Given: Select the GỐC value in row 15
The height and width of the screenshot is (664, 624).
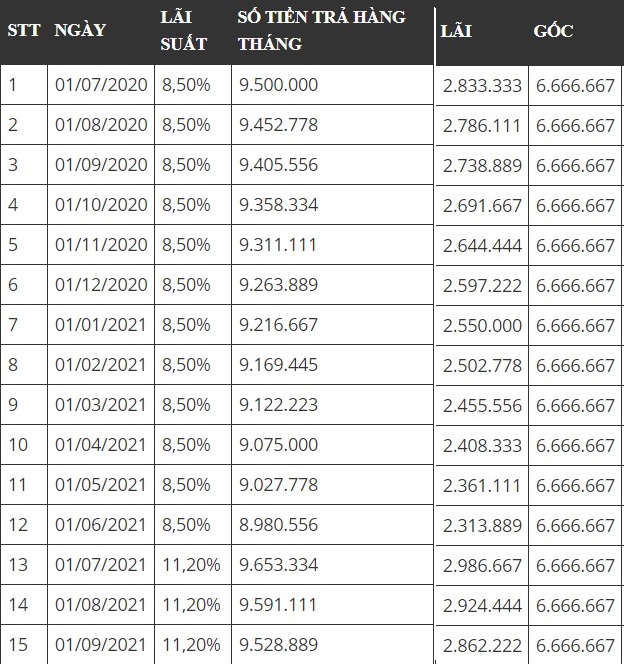Looking at the screenshot, I should point(575,646).
